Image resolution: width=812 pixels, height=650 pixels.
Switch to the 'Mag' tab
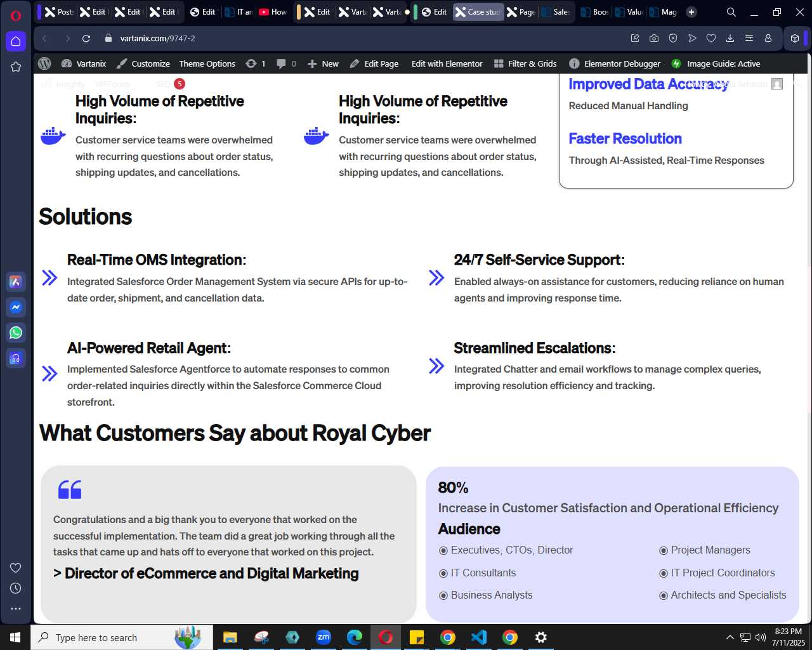662,12
